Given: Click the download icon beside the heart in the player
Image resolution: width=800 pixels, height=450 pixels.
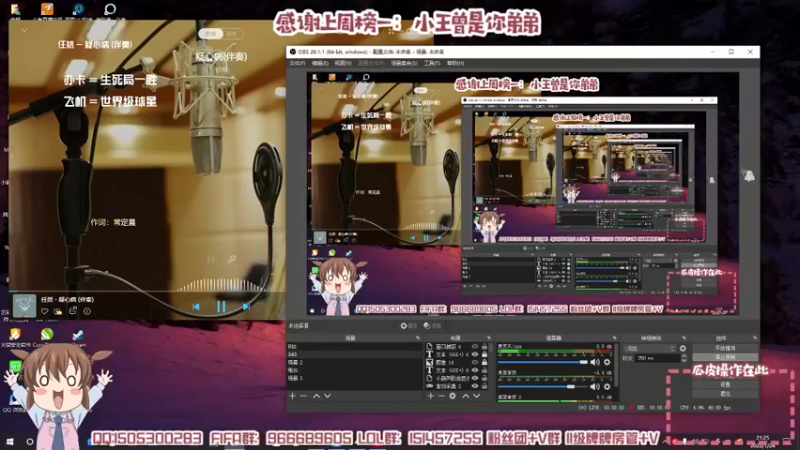Looking at the screenshot, I should pos(58,311).
